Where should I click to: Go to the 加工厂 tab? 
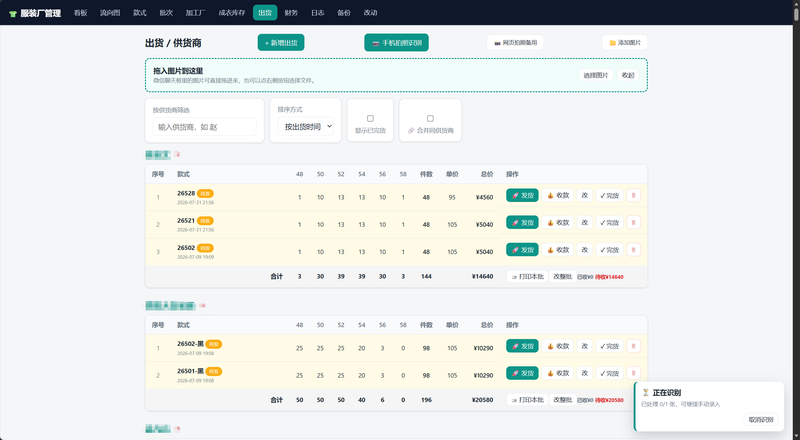(195, 13)
